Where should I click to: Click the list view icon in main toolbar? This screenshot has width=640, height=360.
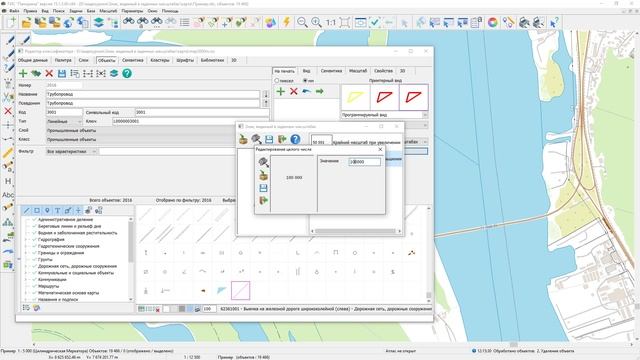point(184,22)
